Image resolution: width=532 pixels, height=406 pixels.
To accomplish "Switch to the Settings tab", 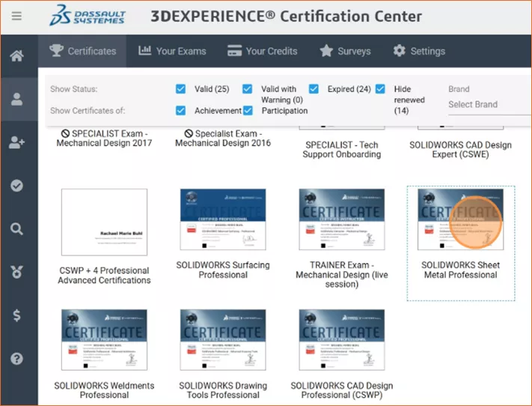I will coord(419,51).
